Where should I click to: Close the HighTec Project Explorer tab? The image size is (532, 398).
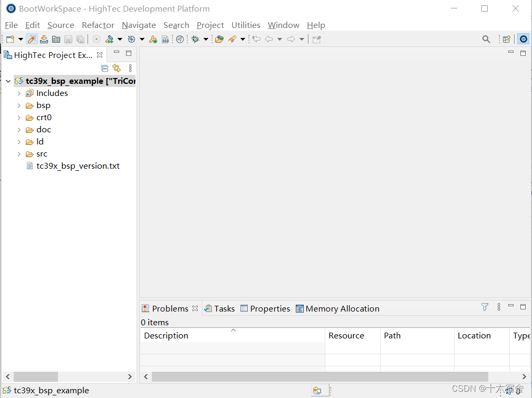click(x=100, y=55)
